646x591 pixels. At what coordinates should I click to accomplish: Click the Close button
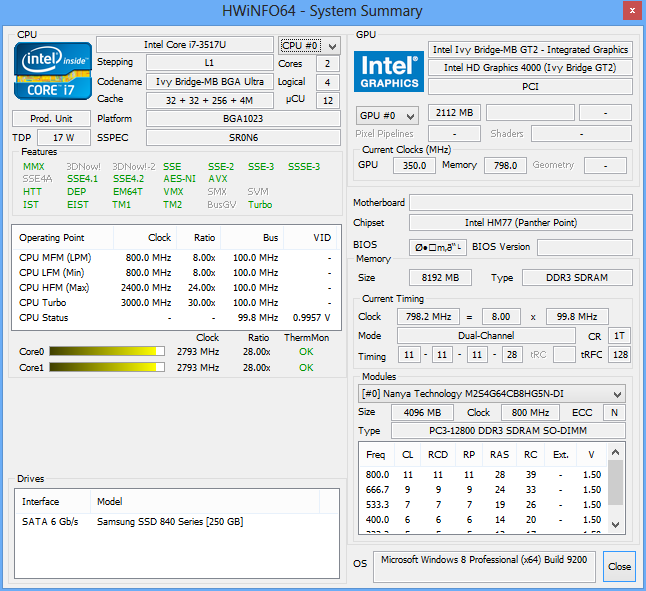(x=619, y=567)
